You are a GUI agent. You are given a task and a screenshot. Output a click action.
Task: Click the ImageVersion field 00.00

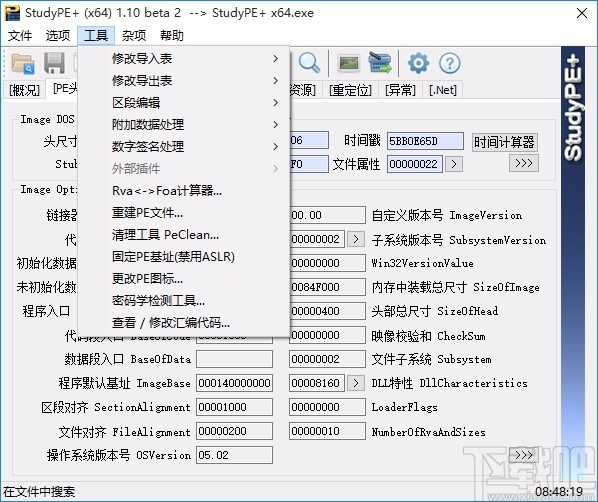[x=327, y=215]
